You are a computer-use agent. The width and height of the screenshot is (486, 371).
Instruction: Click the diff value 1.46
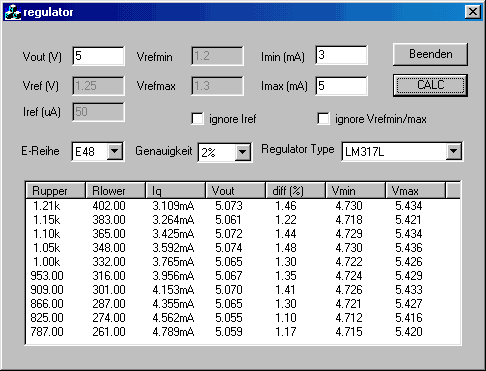(x=286, y=206)
